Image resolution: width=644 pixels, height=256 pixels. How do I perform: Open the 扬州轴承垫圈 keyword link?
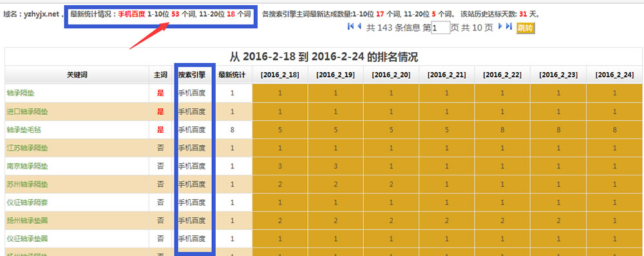click(27, 221)
